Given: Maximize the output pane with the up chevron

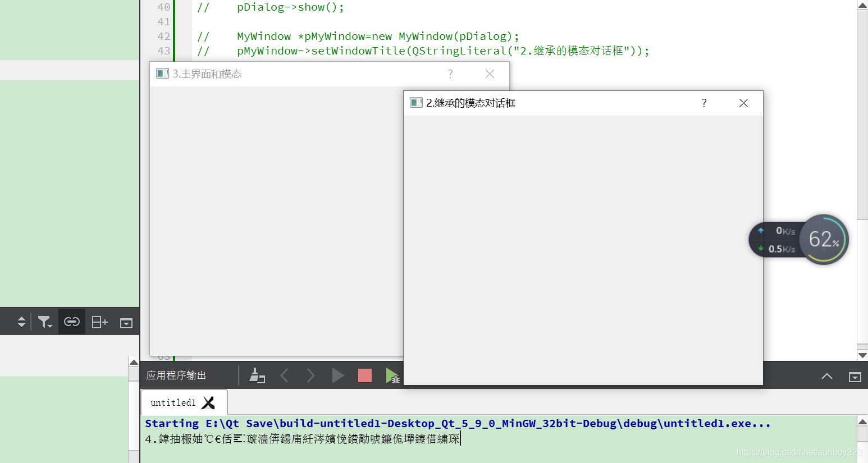Looking at the screenshot, I should 827,376.
